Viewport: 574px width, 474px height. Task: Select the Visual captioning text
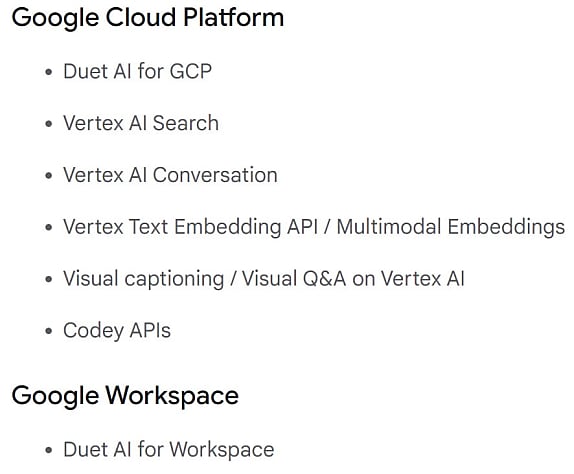(144, 279)
